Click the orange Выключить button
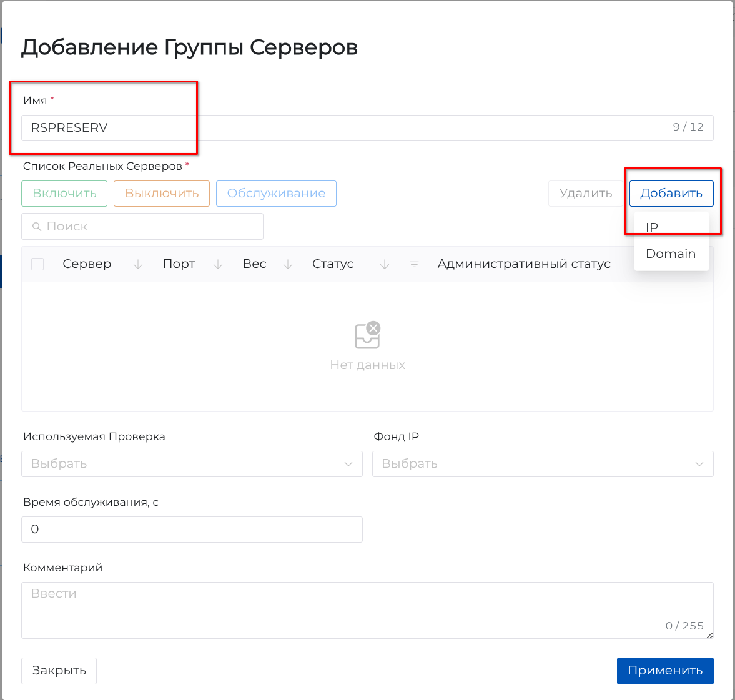The image size is (735, 700). click(x=162, y=194)
